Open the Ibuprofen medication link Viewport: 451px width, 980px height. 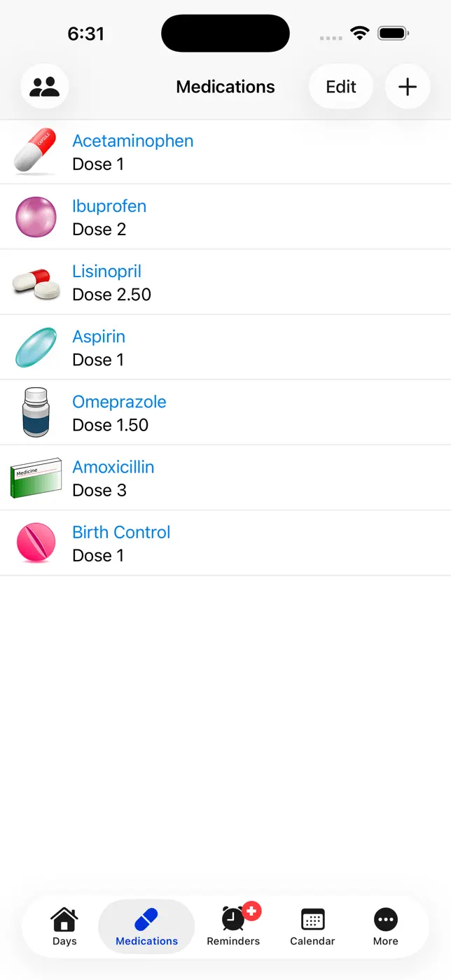click(x=109, y=206)
